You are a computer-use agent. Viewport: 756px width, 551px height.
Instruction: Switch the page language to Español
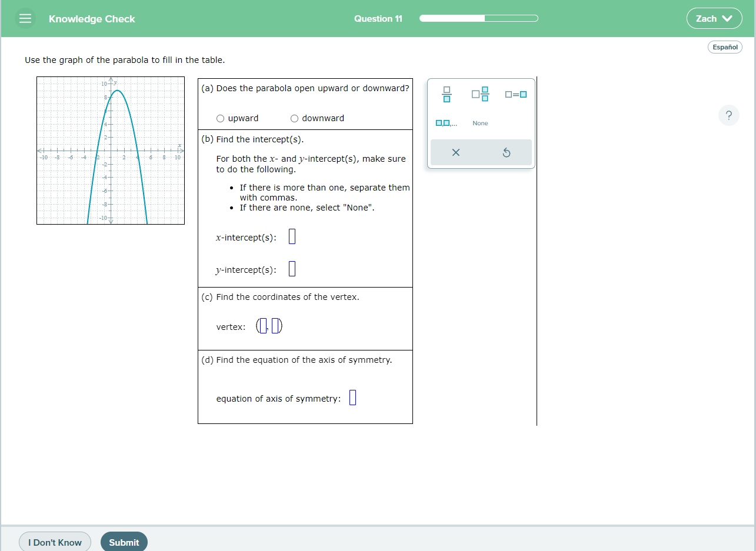pyautogui.click(x=725, y=47)
